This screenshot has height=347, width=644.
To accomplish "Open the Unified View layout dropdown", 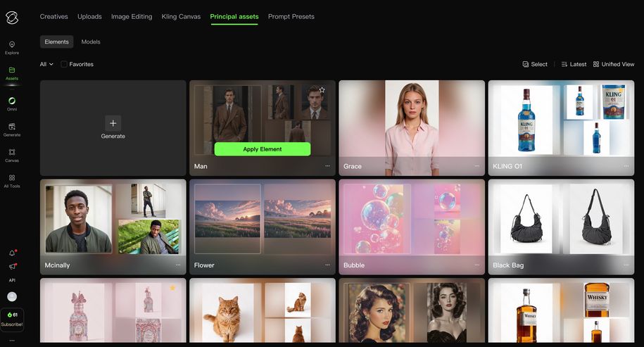I will pos(614,64).
